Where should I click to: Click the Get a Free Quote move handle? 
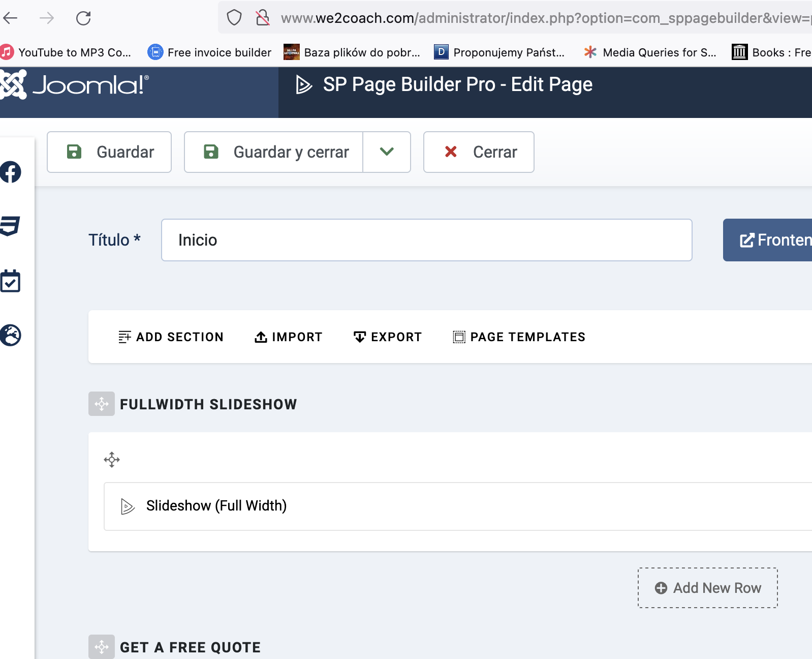(102, 647)
